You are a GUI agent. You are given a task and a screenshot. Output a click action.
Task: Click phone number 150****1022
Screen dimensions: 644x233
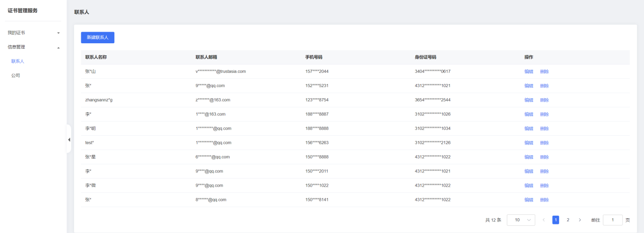(x=317, y=185)
